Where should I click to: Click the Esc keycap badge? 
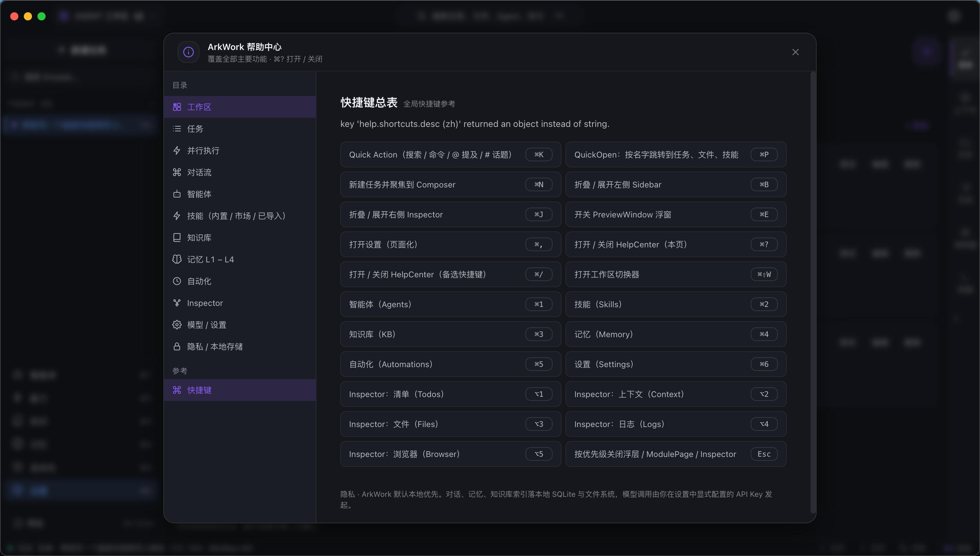(x=764, y=454)
